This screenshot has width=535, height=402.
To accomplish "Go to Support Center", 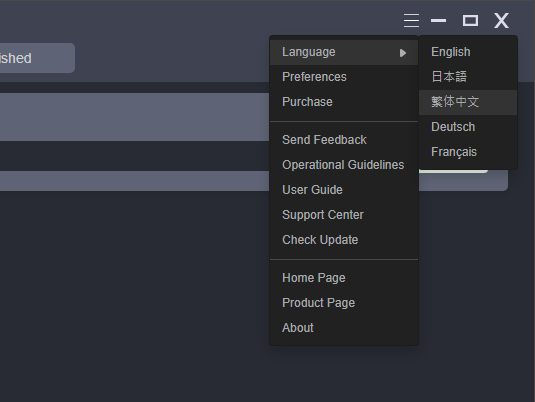I will pyautogui.click(x=344, y=215).
